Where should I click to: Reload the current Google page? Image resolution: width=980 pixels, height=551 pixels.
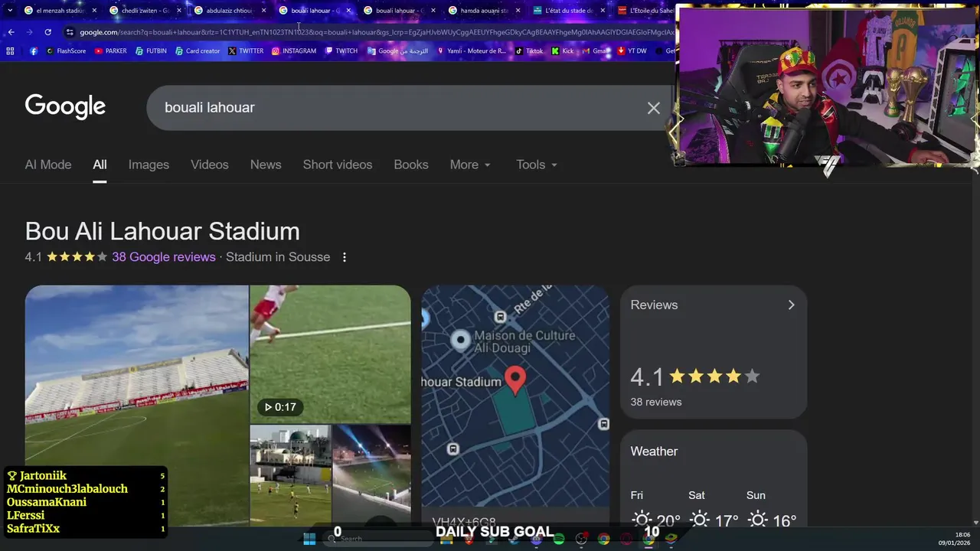tap(47, 32)
